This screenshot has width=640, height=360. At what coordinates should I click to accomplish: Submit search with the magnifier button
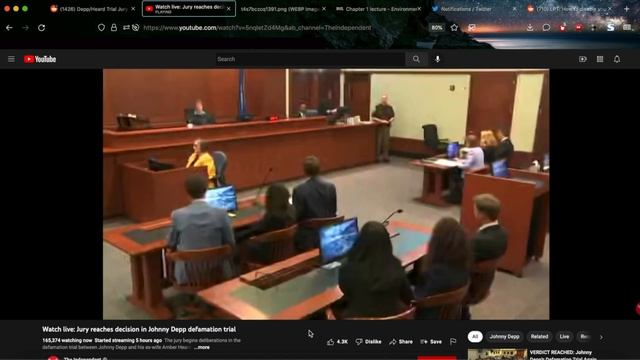pos(416,59)
